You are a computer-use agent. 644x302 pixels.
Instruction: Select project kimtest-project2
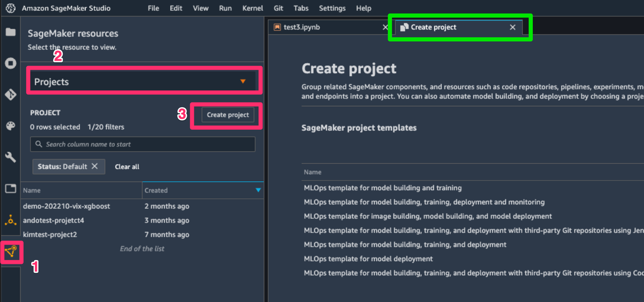(50, 234)
